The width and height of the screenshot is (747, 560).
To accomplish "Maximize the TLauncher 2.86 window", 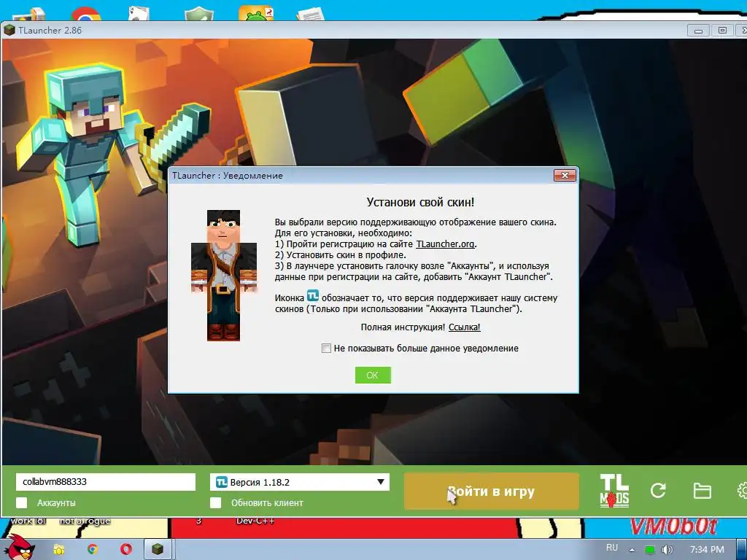I will point(722,31).
